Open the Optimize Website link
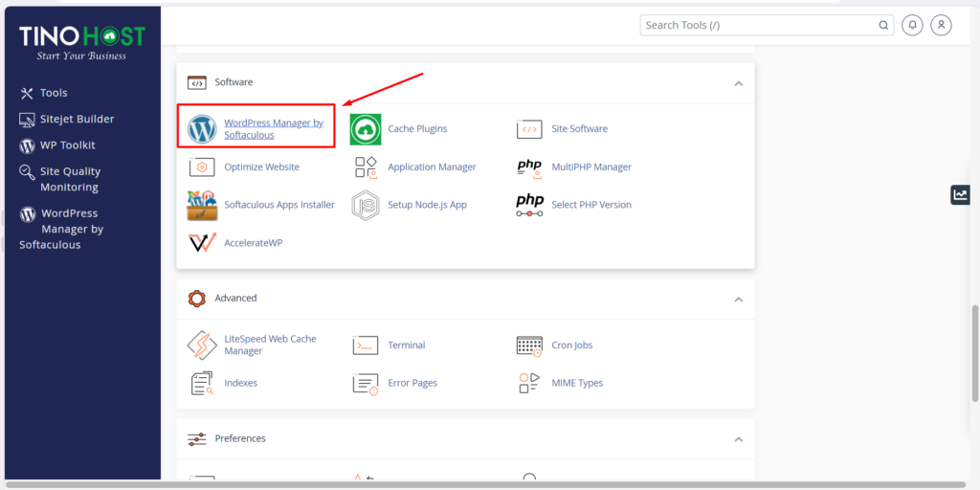The image size is (980, 490). pos(262,167)
